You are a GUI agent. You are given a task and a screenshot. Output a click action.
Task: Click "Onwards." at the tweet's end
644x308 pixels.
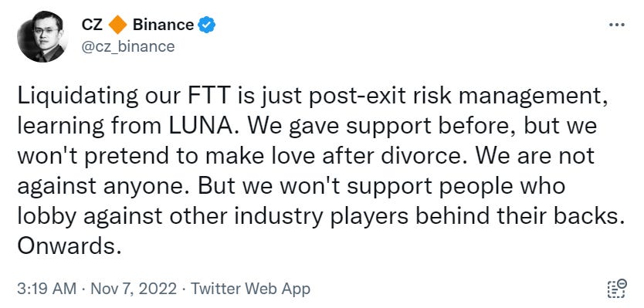click(x=69, y=246)
